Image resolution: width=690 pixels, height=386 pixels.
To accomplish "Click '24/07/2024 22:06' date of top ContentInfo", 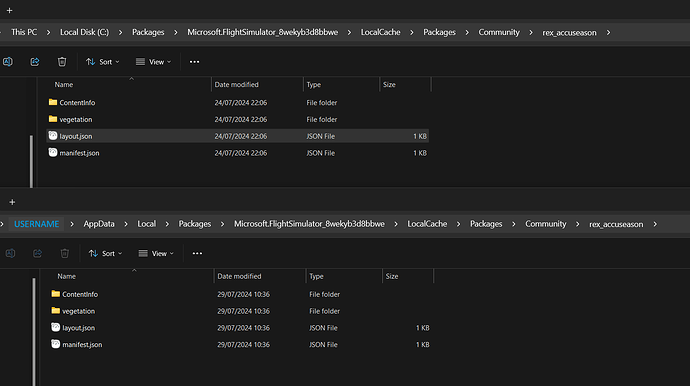I will tap(241, 103).
